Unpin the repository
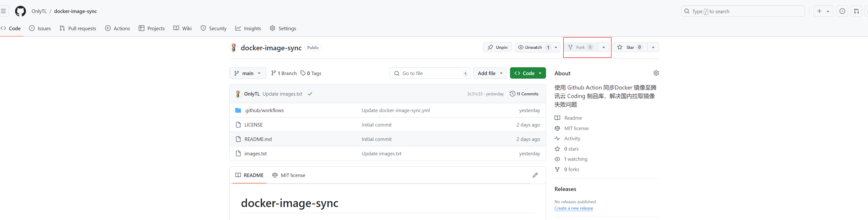 [x=497, y=47]
